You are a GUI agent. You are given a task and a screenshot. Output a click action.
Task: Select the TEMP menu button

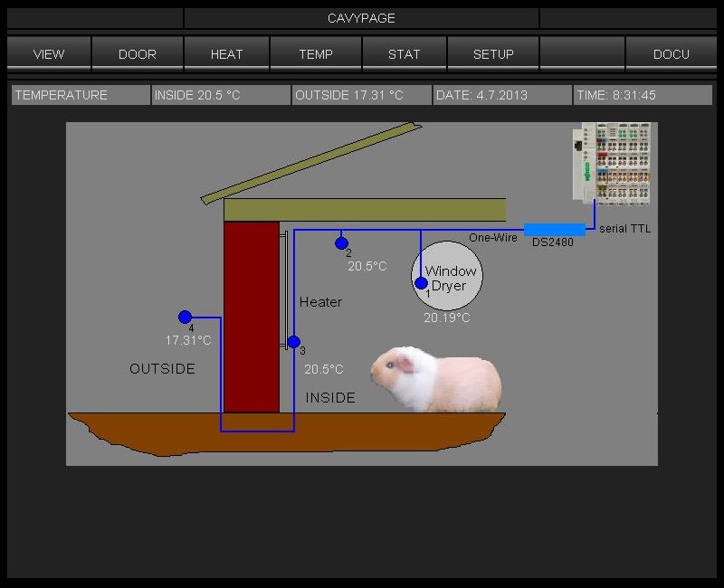(x=315, y=54)
